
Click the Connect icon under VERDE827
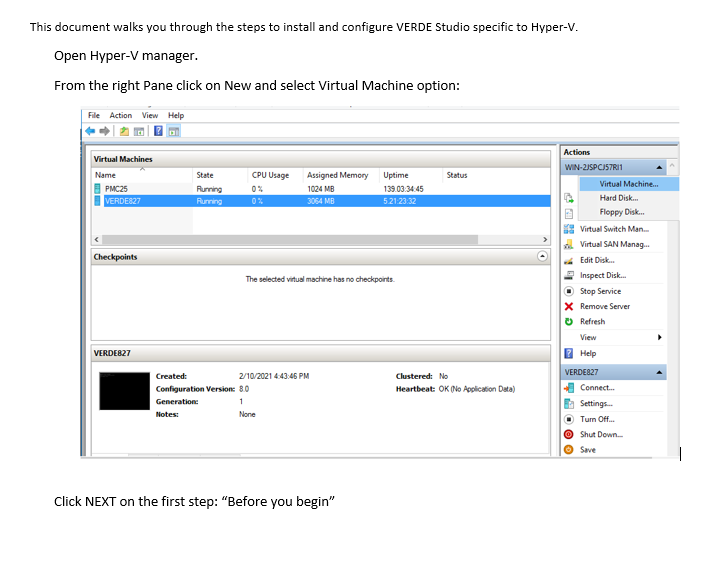coord(569,388)
